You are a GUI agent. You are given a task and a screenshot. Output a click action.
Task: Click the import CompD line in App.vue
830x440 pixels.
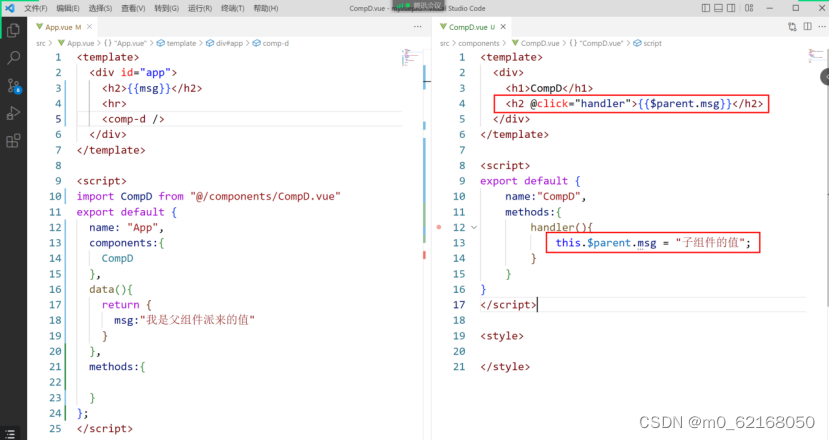209,196
